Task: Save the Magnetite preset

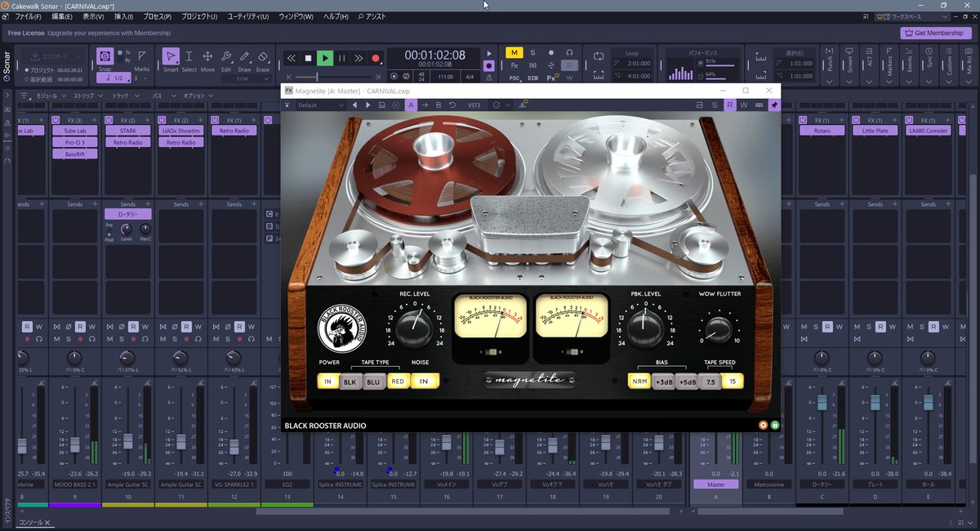Action: click(383, 105)
